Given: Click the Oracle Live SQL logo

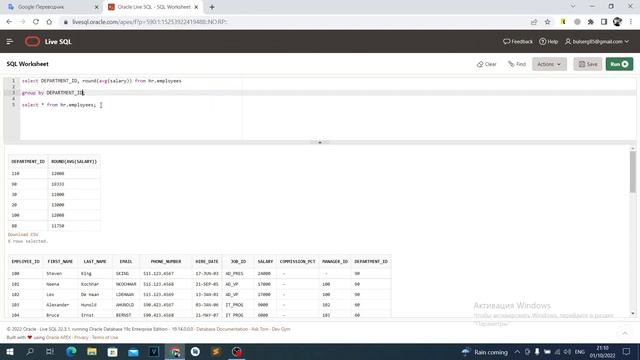Looking at the screenshot, I should pyautogui.click(x=48, y=42).
